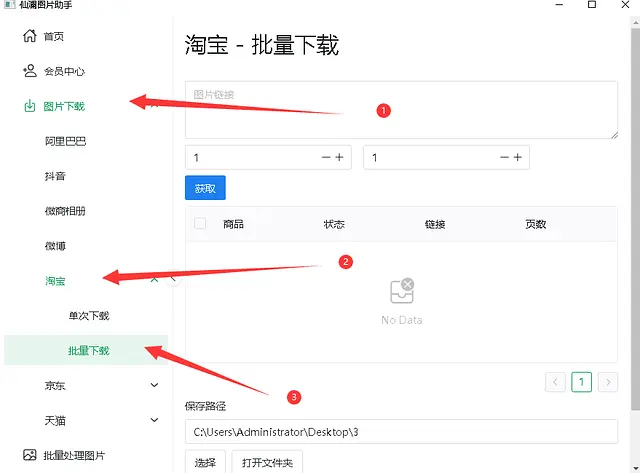The height and width of the screenshot is (473, 640).
Task: Focus the 图片链接 text area
Action: [401, 110]
